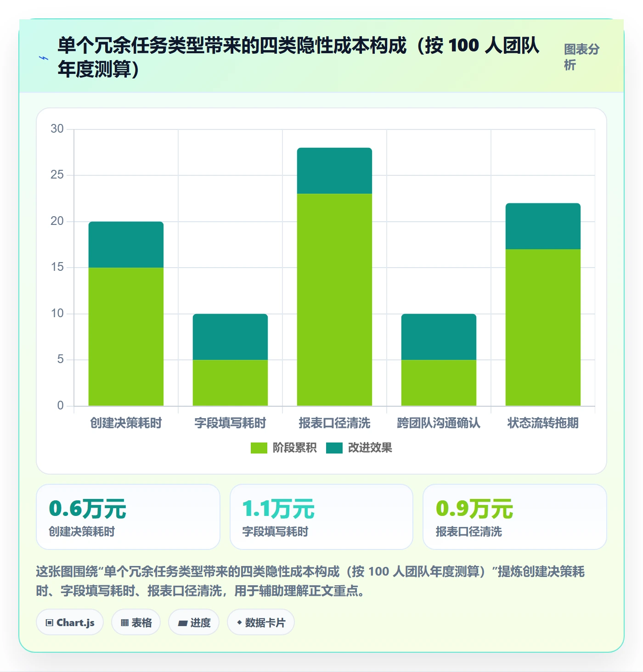Screen dimensions: 643x672
Task: Click the green 阶段累积 bar for 创建决策耗时
Action: [126, 336]
